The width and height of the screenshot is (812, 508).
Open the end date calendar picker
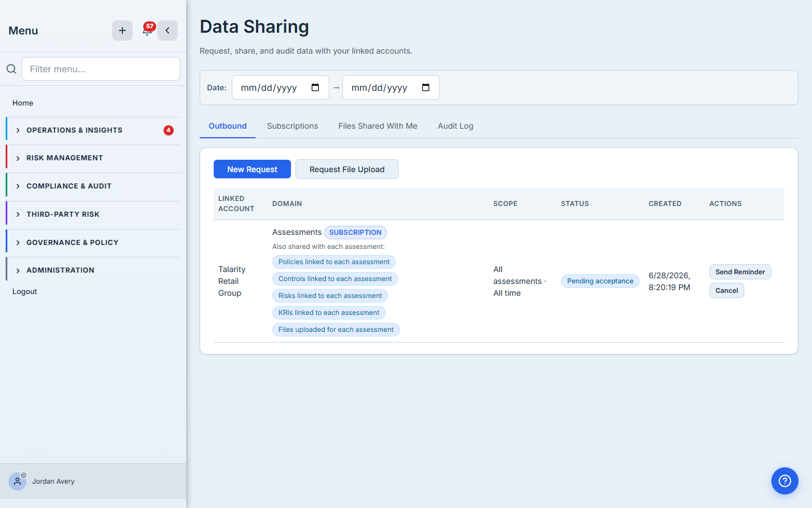pyautogui.click(x=426, y=87)
